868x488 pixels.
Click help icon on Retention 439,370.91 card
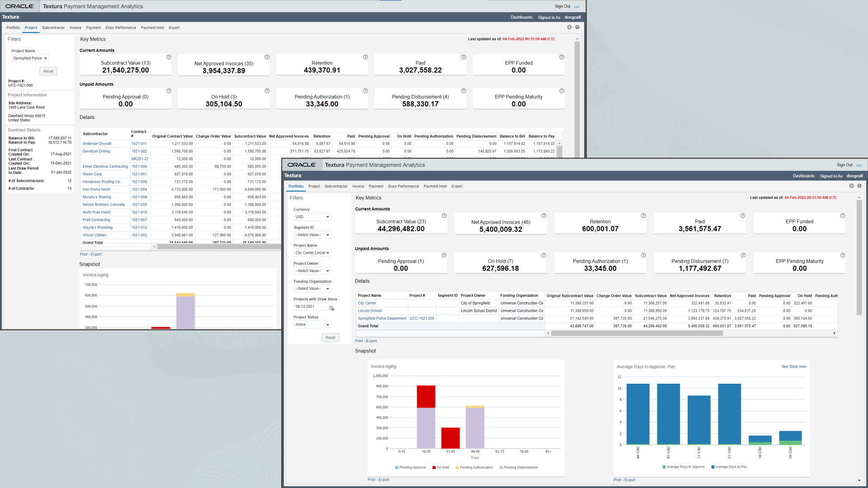coord(365,57)
